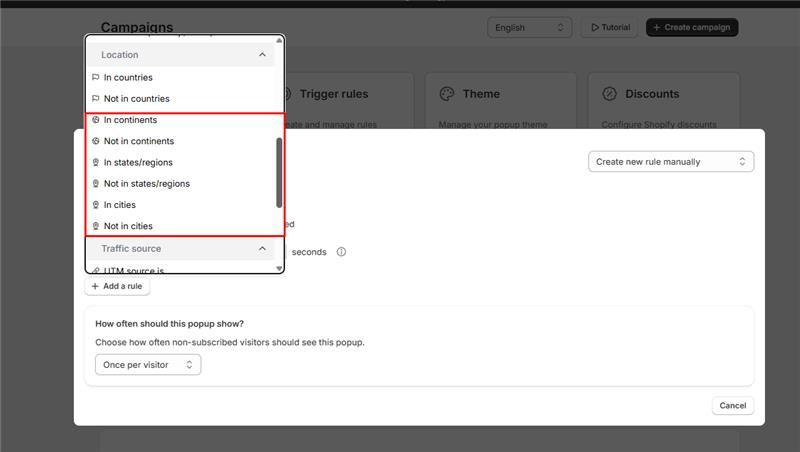Click the globe icon beside 'In continents'
Viewport: 800px width, 452px height.
[95, 120]
